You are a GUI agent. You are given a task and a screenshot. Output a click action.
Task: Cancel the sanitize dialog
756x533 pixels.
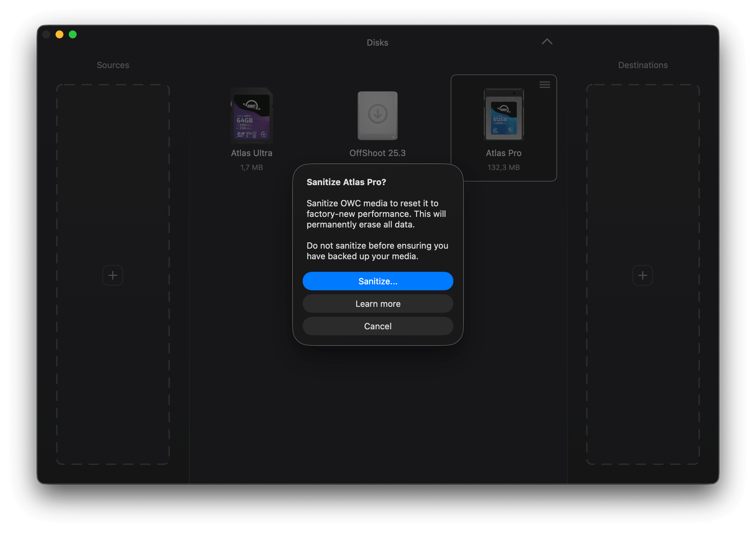click(378, 326)
